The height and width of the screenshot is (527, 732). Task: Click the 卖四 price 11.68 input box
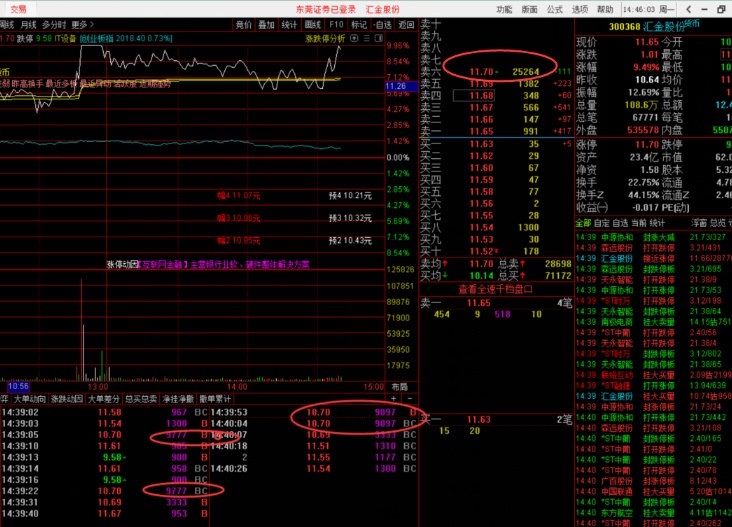pyautogui.click(x=474, y=96)
